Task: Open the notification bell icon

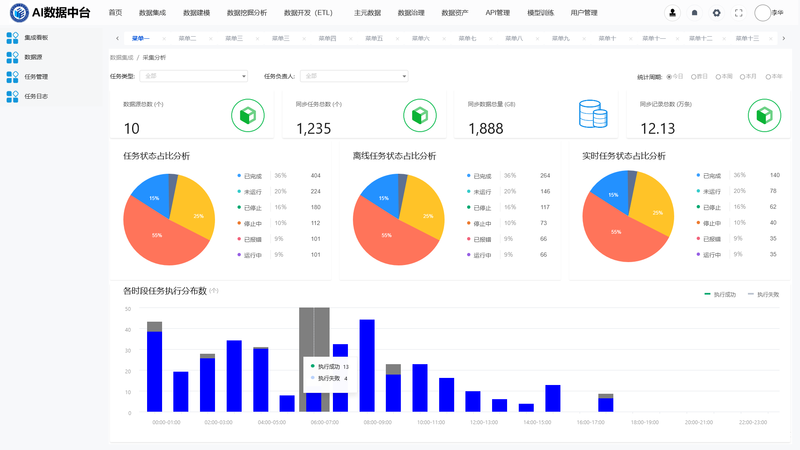Action: [694, 13]
